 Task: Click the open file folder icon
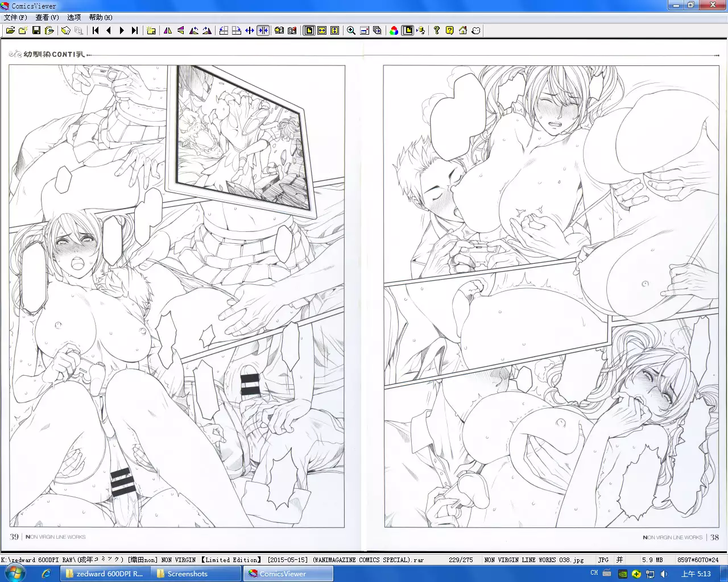coord(10,31)
